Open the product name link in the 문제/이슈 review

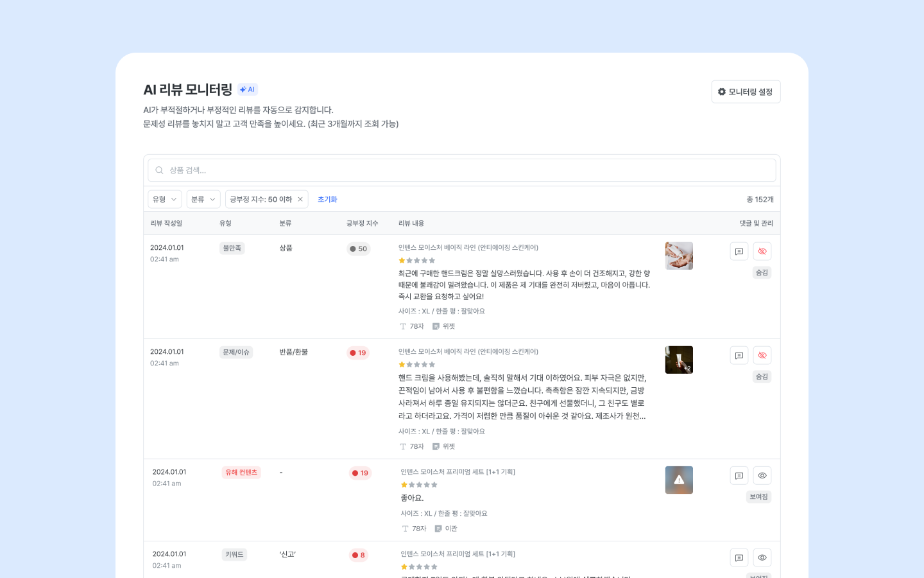(468, 351)
